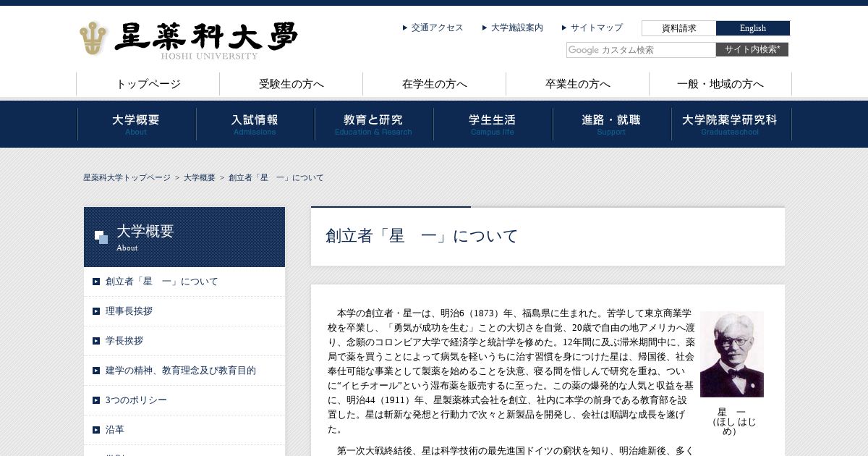Click 星薬科大学トップページ breadcrumb link
868x456 pixels.
click(127, 177)
